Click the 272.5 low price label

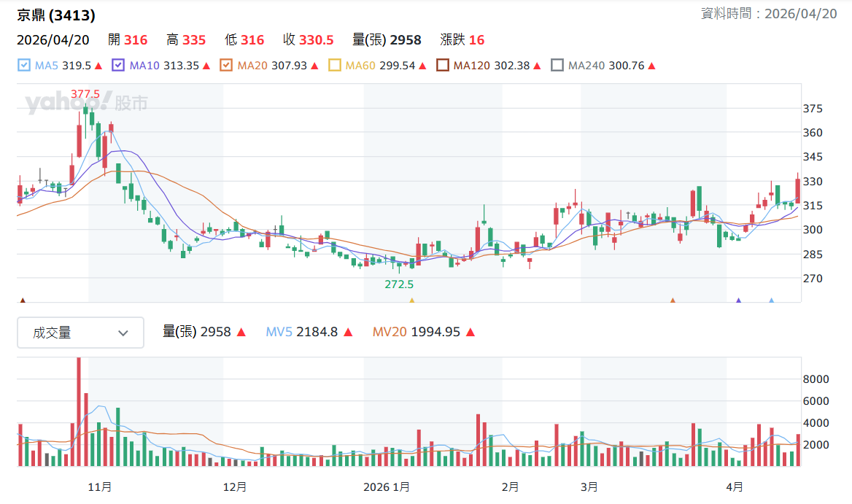[x=399, y=284]
